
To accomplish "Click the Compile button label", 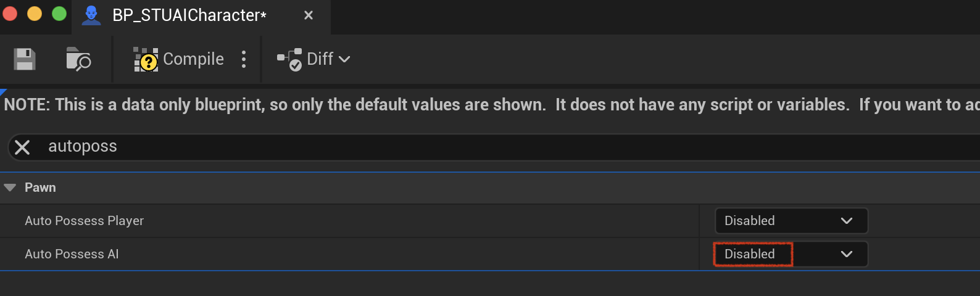I will pyautogui.click(x=193, y=59).
